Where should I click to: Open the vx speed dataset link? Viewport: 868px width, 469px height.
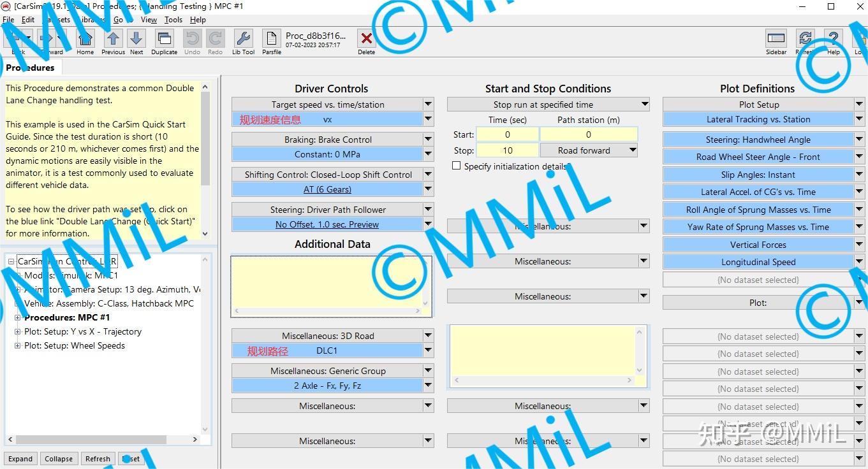point(327,119)
